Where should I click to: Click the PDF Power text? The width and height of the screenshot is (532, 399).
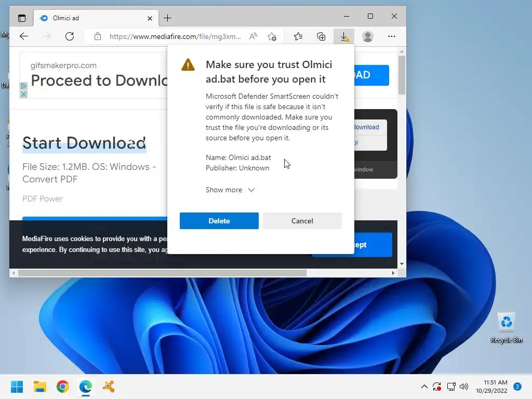click(x=43, y=199)
